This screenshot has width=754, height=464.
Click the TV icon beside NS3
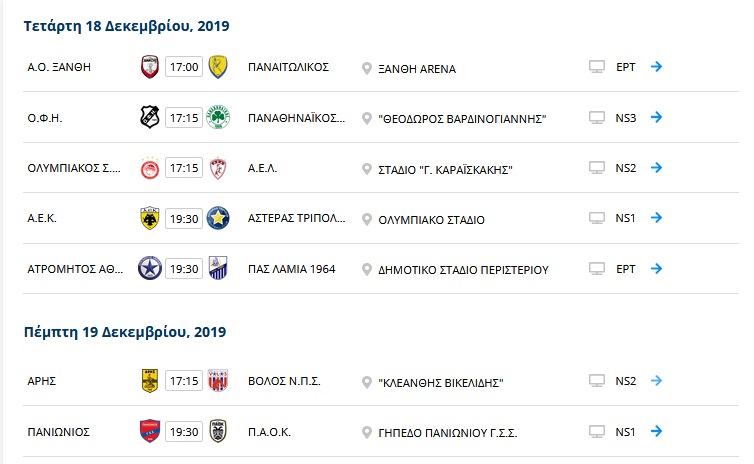coord(597,117)
